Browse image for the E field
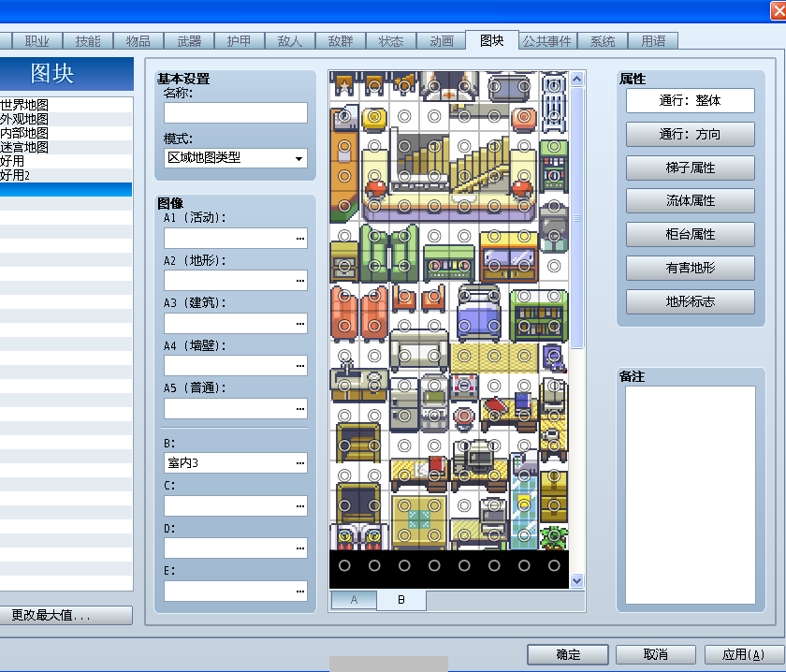Image resolution: width=786 pixels, height=672 pixels. (x=300, y=592)
